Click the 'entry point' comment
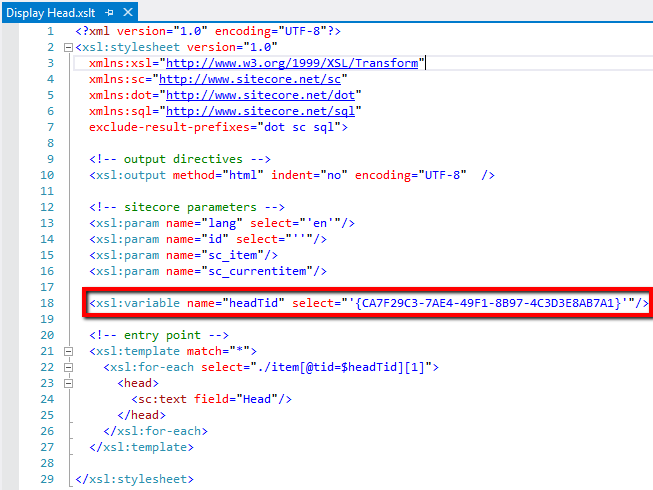 click(x=159, y=335)
